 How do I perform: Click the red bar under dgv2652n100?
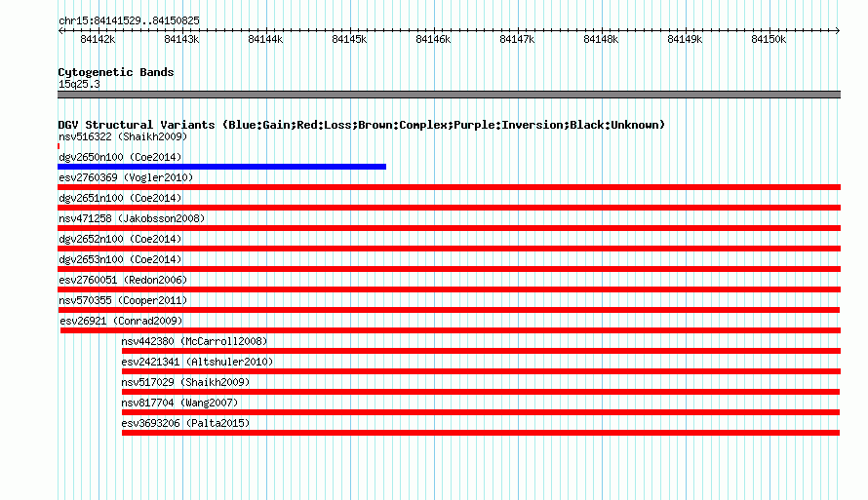[x=449, y=249]
